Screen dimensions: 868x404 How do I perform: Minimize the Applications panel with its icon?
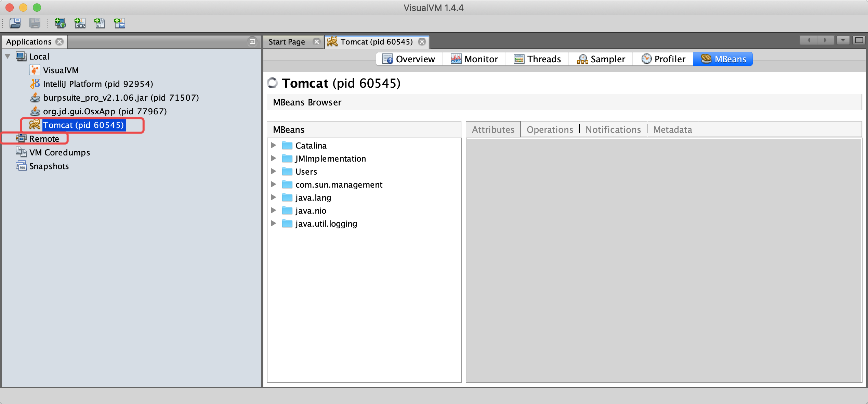pos(252,41)
